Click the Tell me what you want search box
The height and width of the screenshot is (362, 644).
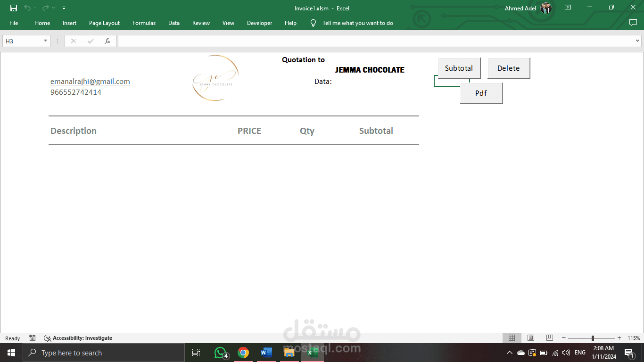(x=357, y=23)
